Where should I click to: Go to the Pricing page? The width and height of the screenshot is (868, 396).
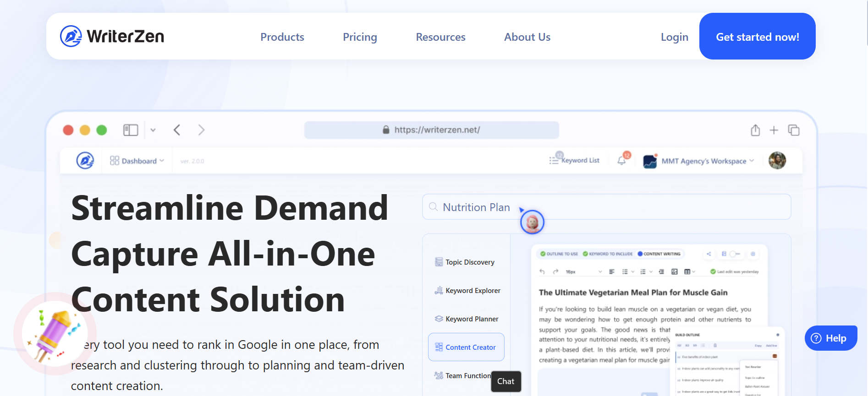point(360,37)
